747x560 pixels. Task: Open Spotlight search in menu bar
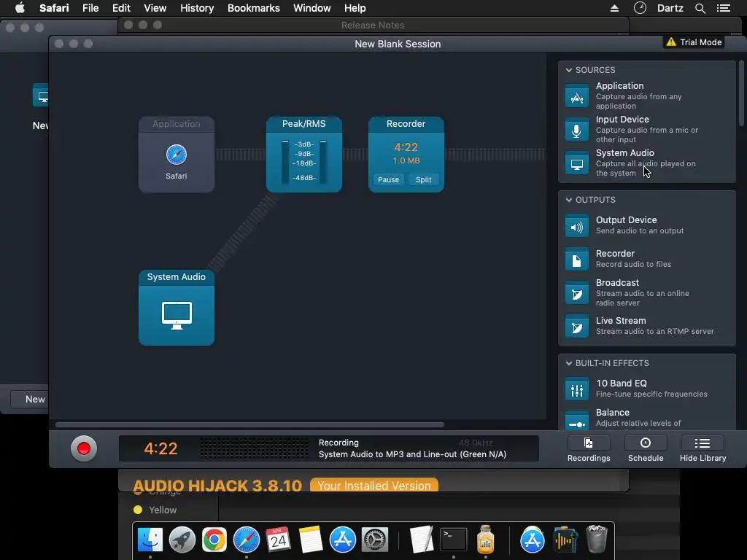tap(700, 8)
